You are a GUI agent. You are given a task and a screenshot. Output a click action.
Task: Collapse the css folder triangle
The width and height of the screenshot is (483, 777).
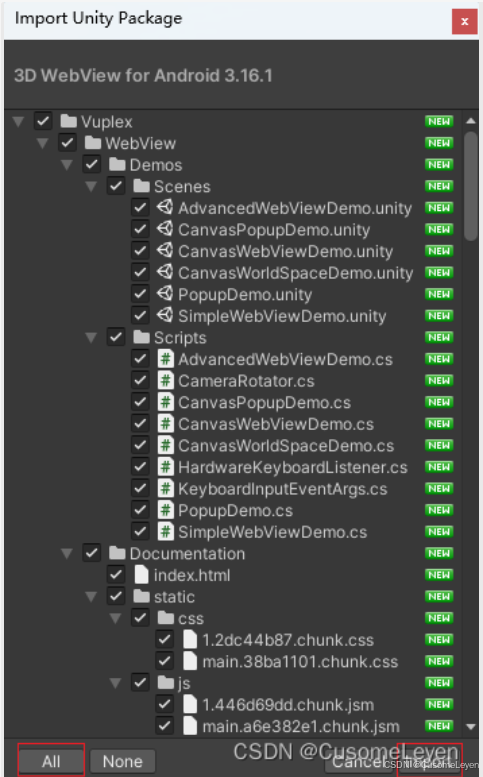click(115, 618)
